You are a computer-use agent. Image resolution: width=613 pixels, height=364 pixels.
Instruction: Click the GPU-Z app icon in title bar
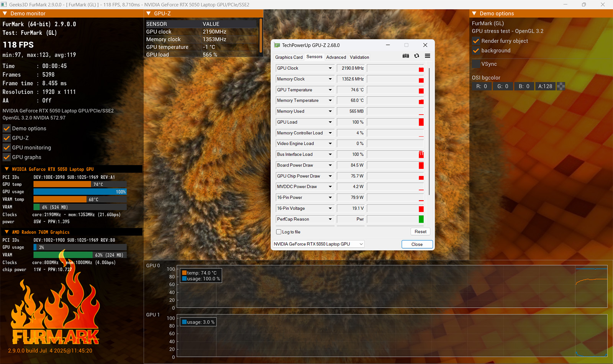pos(277,45)
